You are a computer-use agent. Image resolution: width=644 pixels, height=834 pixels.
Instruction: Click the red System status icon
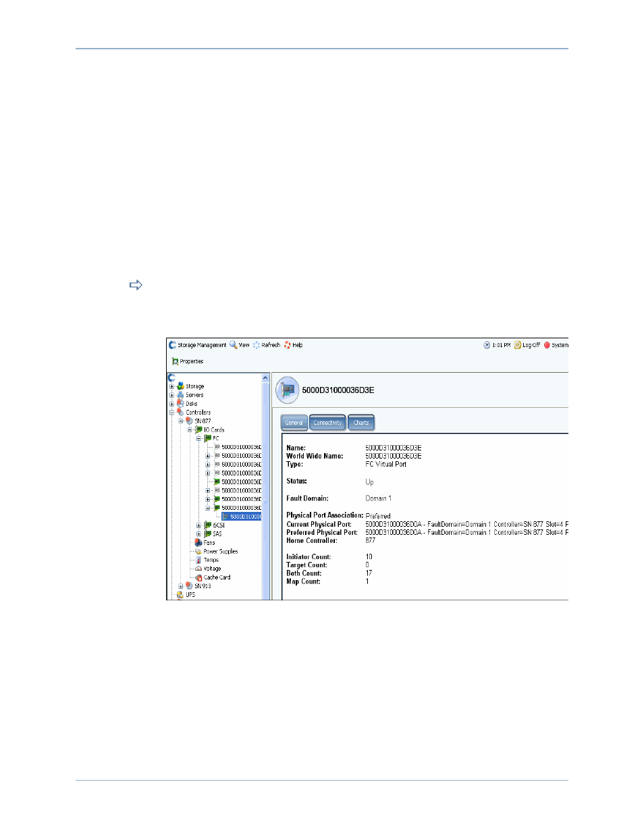[547, 344]
